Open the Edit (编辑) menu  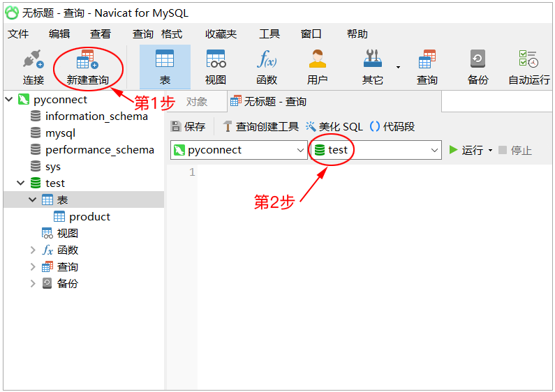click(59, 34)
